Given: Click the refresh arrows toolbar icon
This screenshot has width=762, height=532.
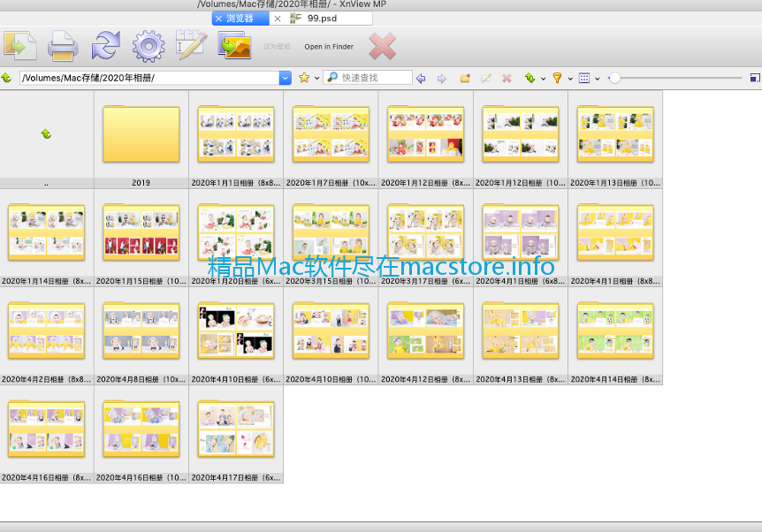Looking at the screenshot, I should click(106, 46).
